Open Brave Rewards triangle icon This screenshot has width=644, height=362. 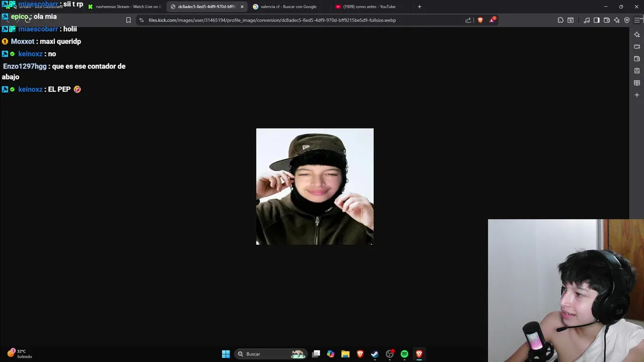click(492, 20)
